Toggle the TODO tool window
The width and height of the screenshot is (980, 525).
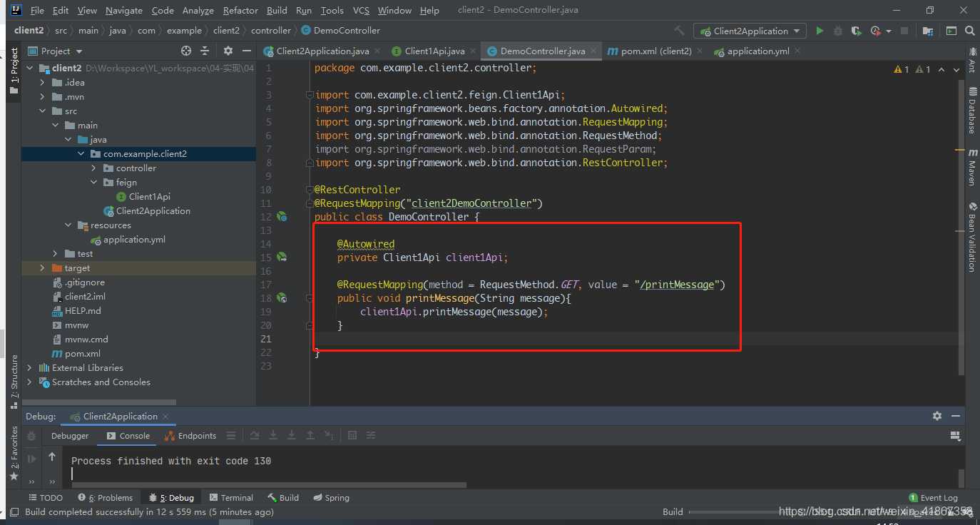tap(46, 498)
